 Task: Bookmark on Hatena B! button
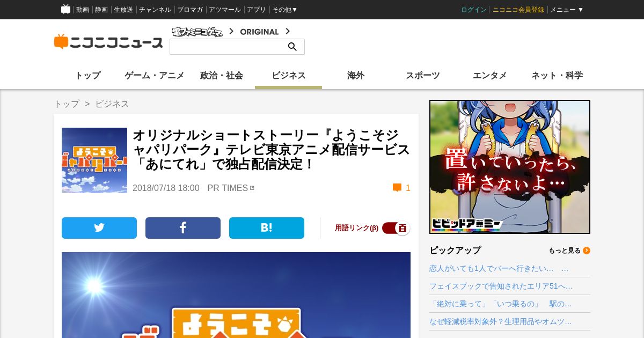[267, 228]
